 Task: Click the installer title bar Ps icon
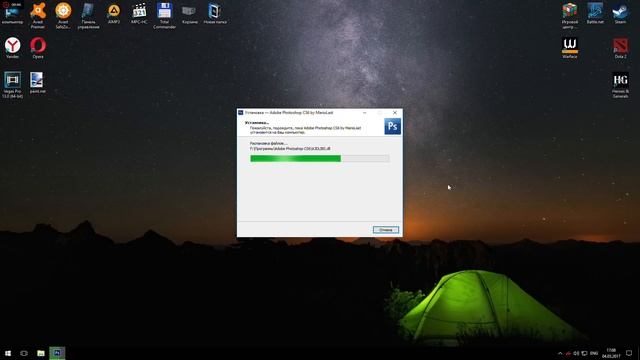(241, 113)
